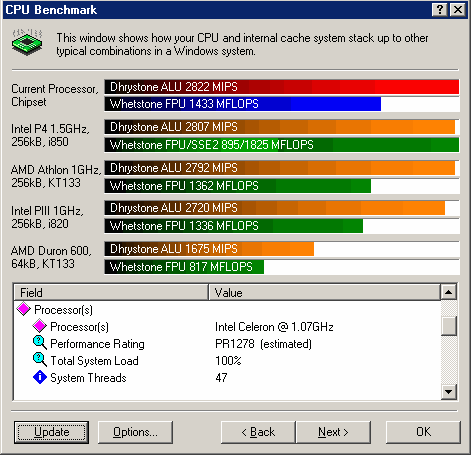Image resolution: width=471 pixels, height=455 pixels.
Task: Click the Dhrystone ALU 2792 MIPS bar
Action: click(280, 168)
